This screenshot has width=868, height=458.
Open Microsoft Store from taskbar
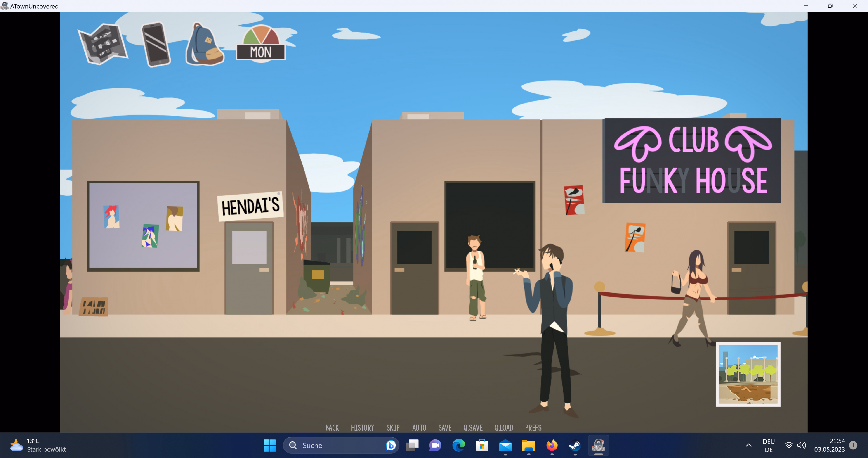pos(482,446)
